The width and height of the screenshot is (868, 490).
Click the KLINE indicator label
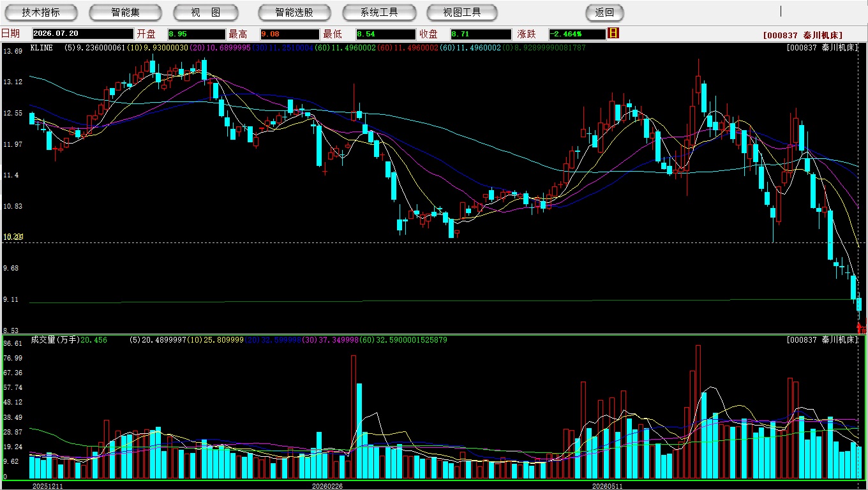(x=41, y=47)
